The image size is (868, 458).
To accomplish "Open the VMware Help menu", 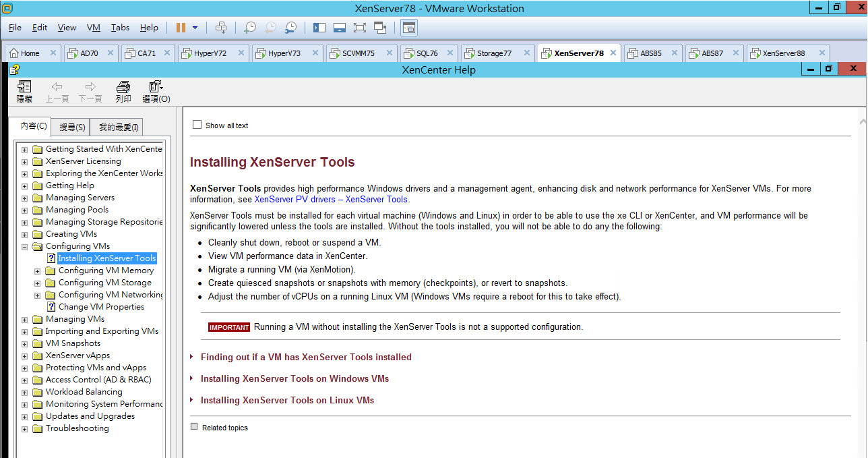I will tap(149, 28).
